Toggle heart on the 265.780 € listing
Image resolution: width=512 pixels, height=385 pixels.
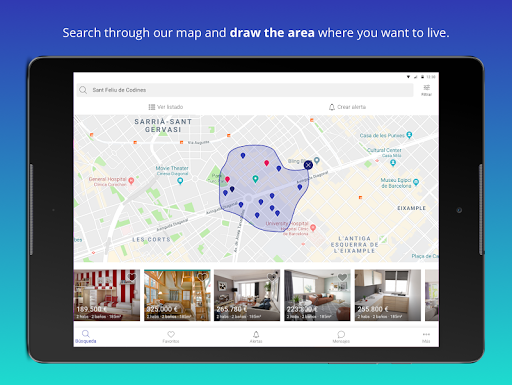click(272, 276)
